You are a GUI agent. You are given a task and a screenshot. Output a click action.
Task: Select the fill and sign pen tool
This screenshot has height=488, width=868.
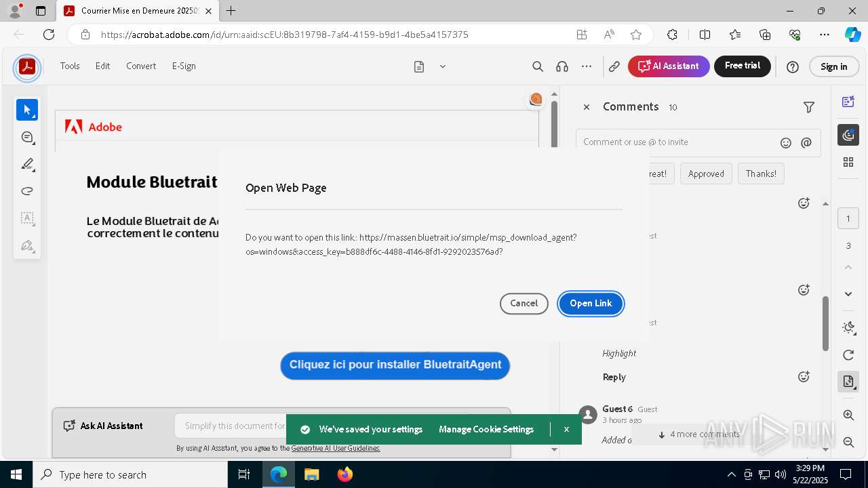click(x=27, y=245)
